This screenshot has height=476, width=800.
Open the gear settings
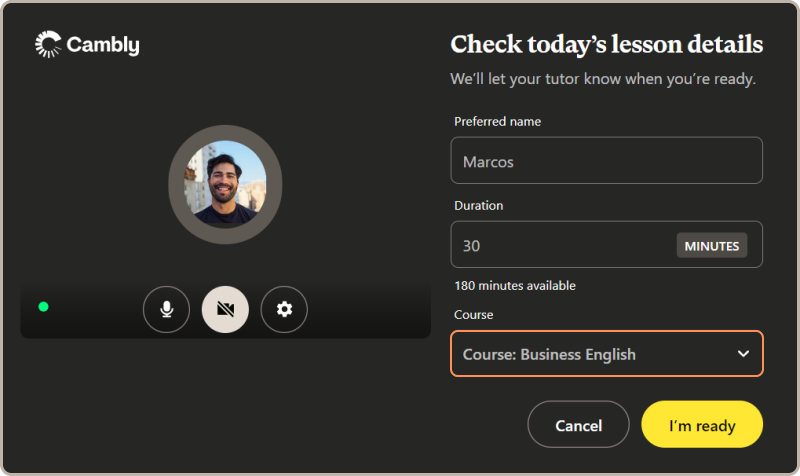(x=284, y=309)
